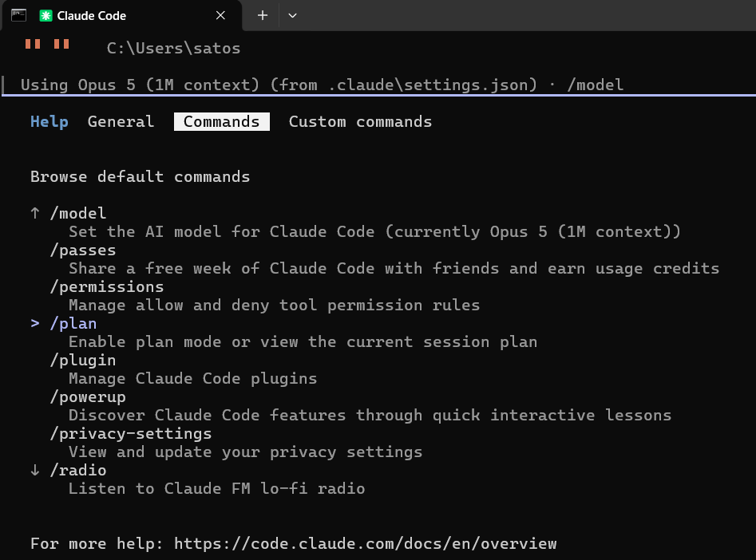Click the 'Share a free week of Claude Code' description

394,269
